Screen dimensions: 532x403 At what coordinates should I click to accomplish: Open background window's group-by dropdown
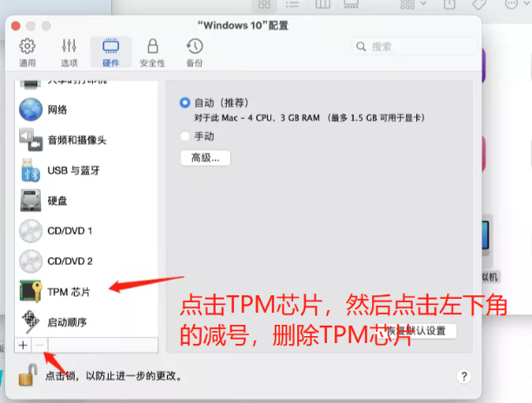413,4
